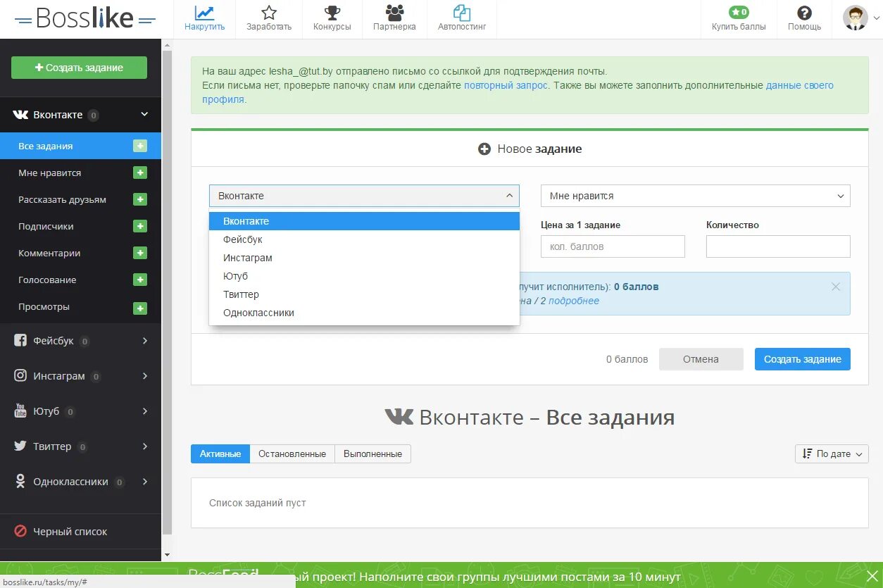Close the green bottom banner
This screenshot has height=588, width=883.
point(872,575)
